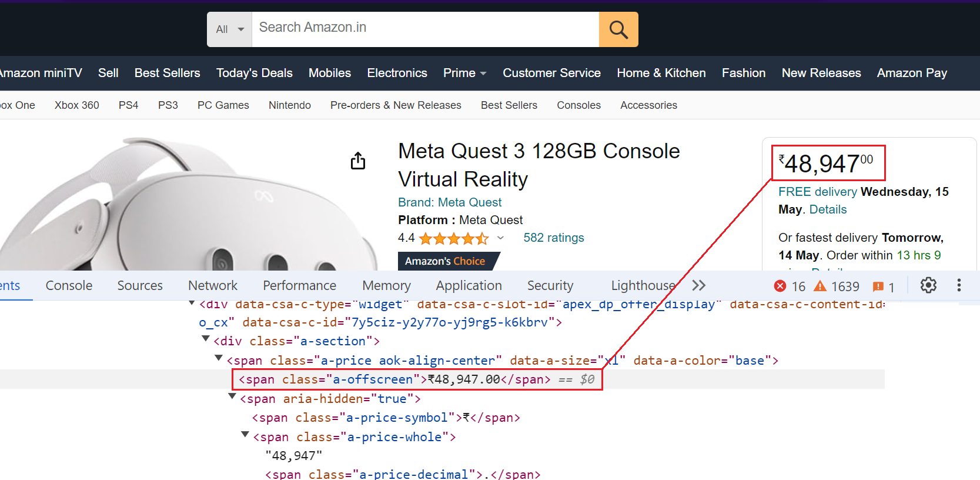Click the share icon beside product image
Viewport: 980px width, 480px height.
pos(358,161)
